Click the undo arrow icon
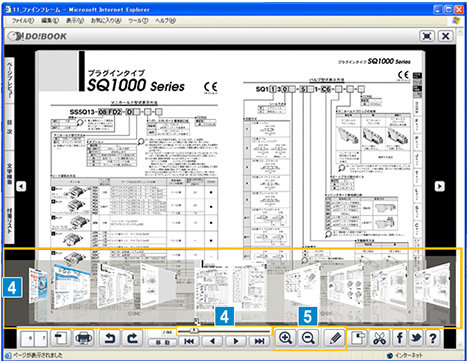This screenshot has width=470, height=363. (109, 339)
